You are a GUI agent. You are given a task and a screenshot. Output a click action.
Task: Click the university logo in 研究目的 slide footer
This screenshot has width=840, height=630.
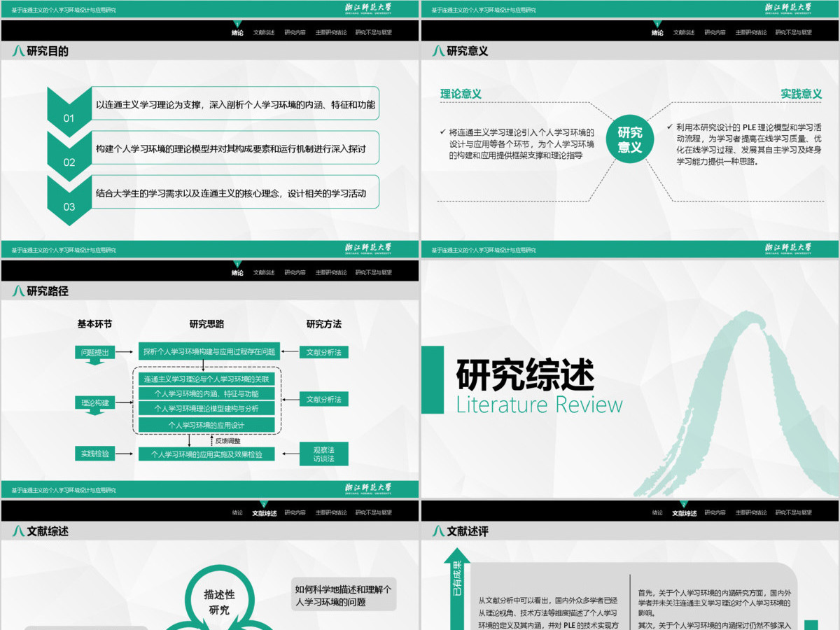(368, 248)
